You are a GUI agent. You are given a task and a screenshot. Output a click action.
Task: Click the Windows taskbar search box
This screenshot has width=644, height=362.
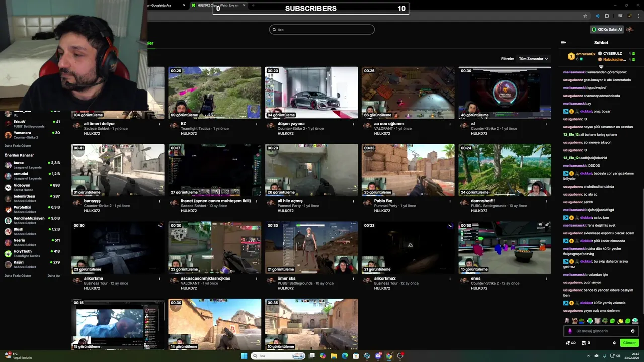(x=278, y=356)
